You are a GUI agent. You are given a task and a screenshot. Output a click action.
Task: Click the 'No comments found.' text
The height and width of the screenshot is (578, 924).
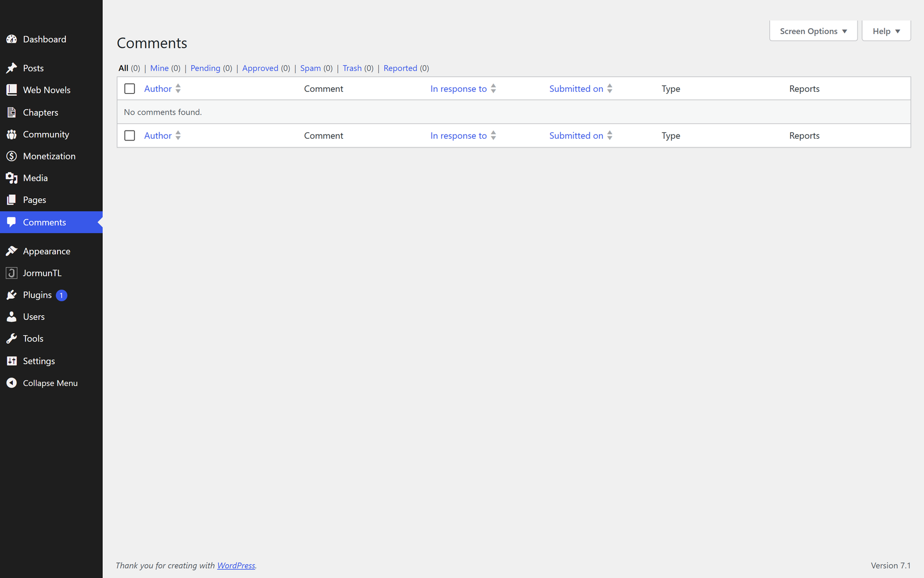[x=163, y=112]
